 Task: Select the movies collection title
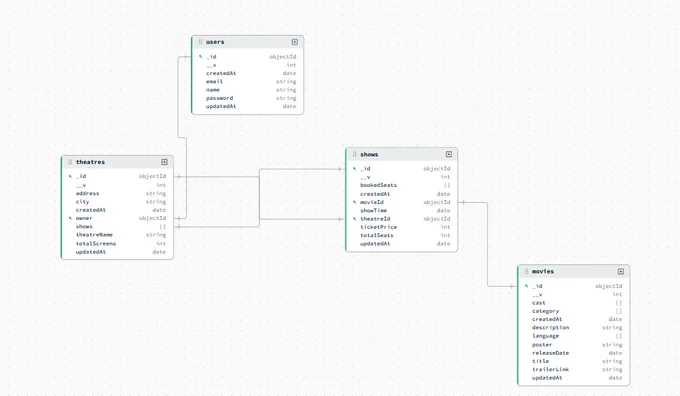(543, 272)
